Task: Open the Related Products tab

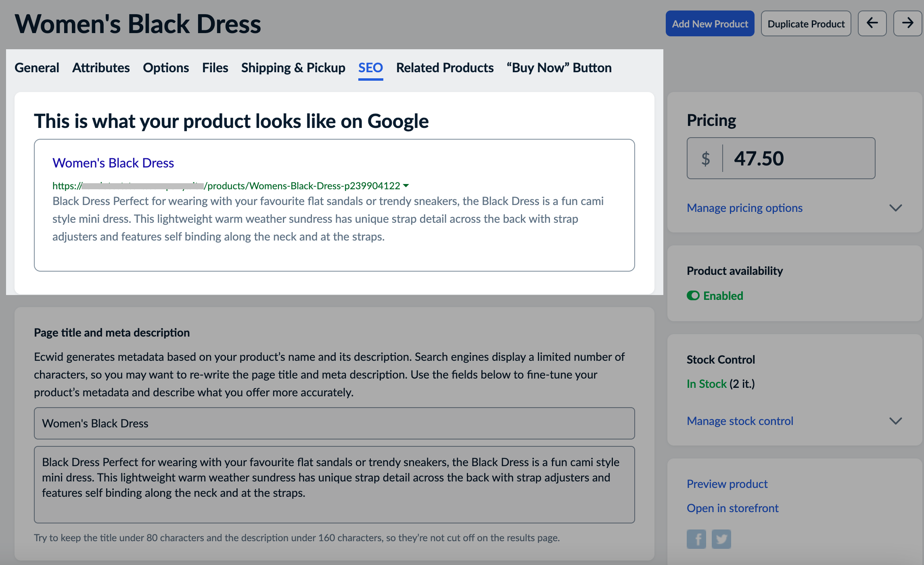Action: pyautogui.click(x=445, y=67)
